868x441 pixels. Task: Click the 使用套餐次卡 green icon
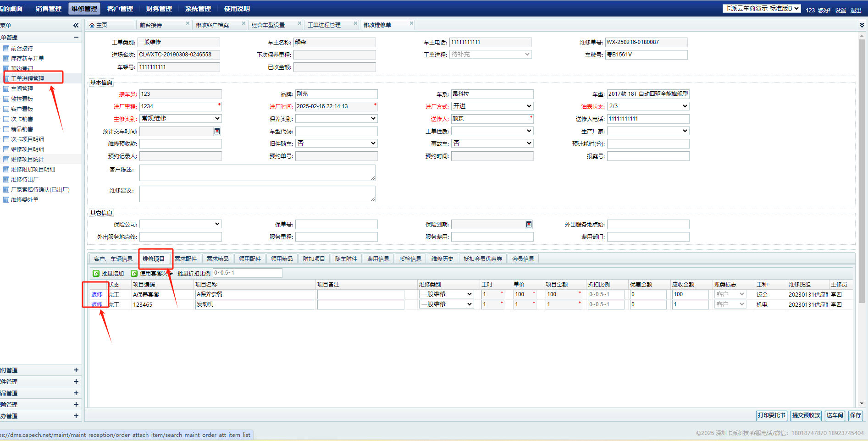(134, 274)
